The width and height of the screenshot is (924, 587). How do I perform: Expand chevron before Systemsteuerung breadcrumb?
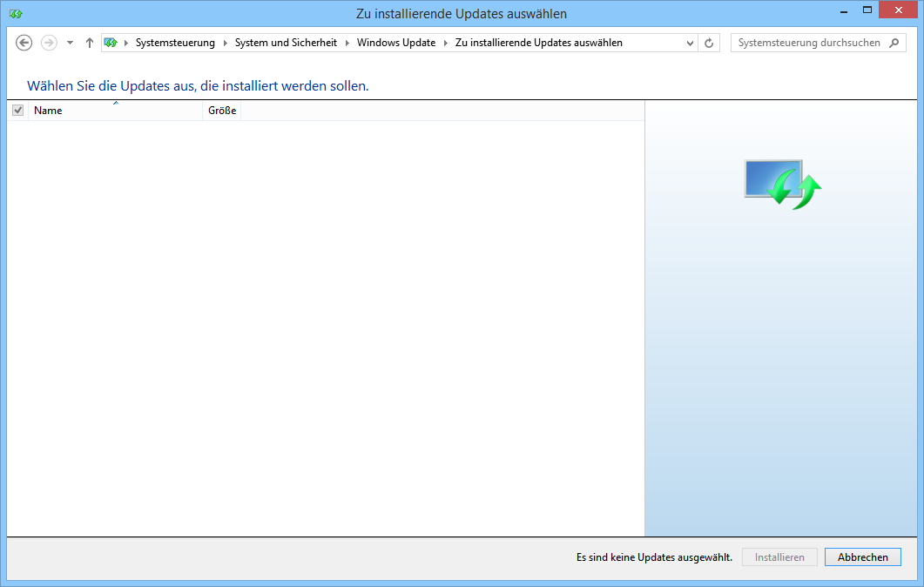click(126, 43)
